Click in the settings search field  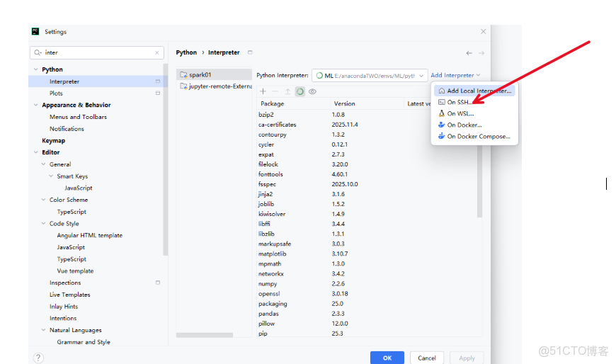[x=98, y=52]
